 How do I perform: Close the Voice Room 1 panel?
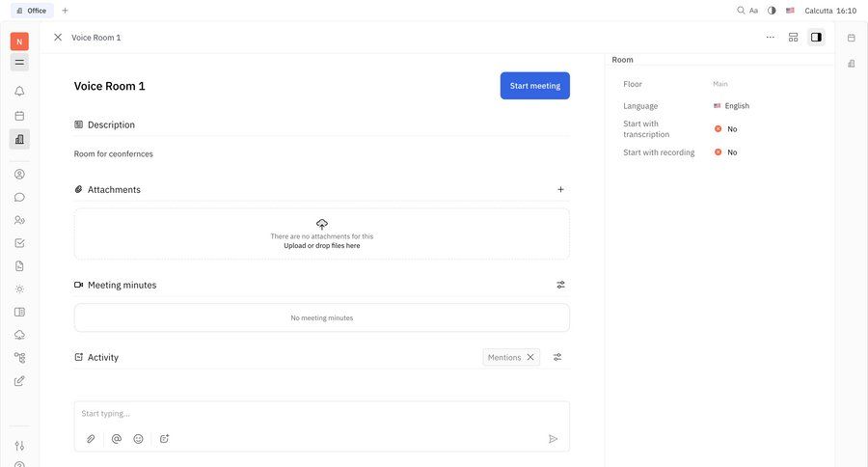tap(58, 37)
